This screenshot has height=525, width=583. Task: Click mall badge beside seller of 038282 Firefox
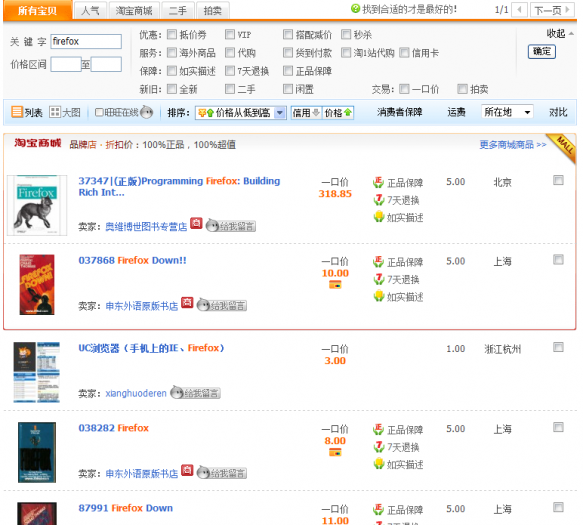187,470
